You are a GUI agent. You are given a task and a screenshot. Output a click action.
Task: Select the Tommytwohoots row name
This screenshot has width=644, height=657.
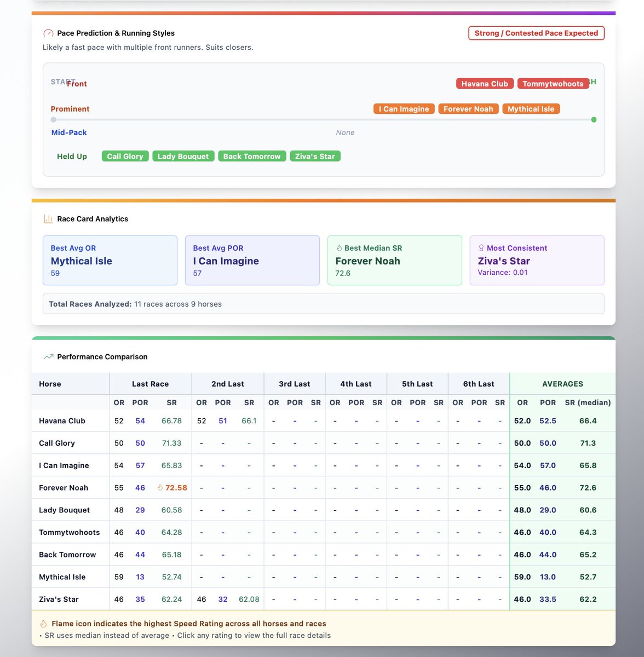pyautogui.click(x=70, y=532)
